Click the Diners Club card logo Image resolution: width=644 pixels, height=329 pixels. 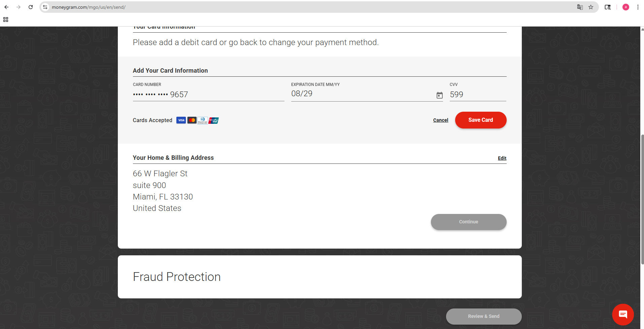(203, 120)
